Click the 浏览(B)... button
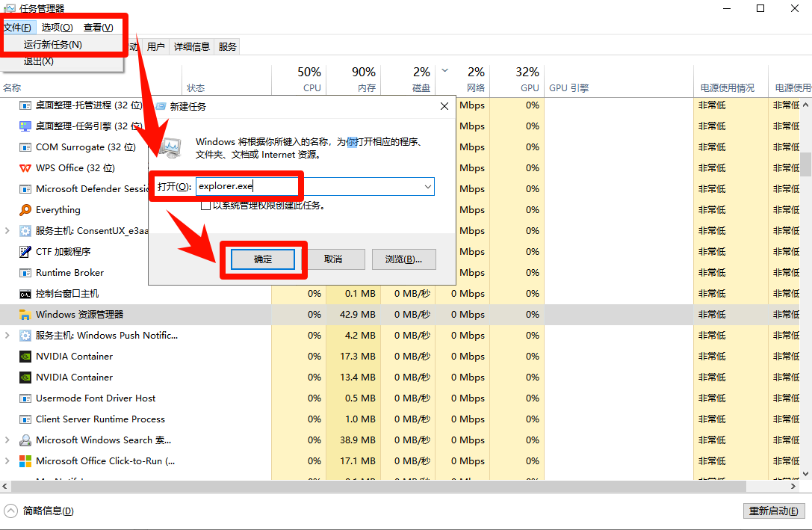This screenshot has width=812, height=530. (404, 259)
